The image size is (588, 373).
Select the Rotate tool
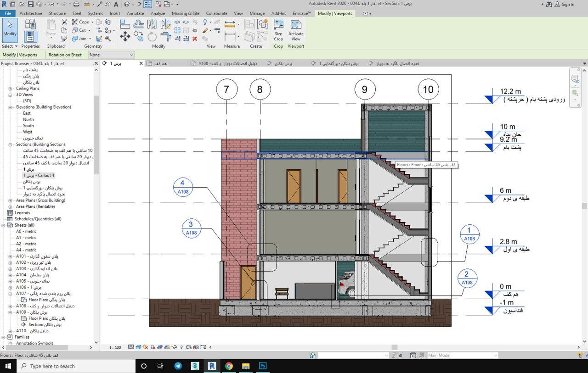click(x=152, y=37)
